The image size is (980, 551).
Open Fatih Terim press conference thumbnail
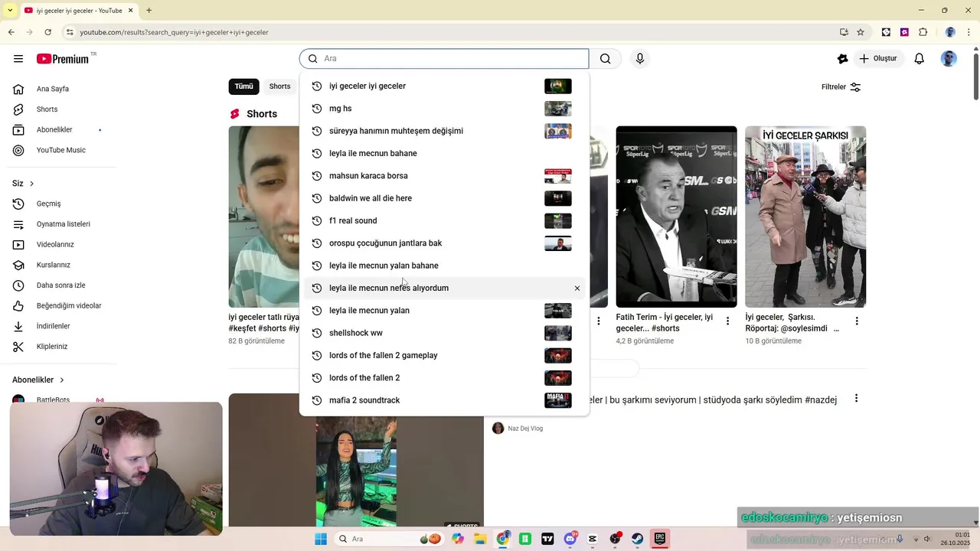[677, 217]
